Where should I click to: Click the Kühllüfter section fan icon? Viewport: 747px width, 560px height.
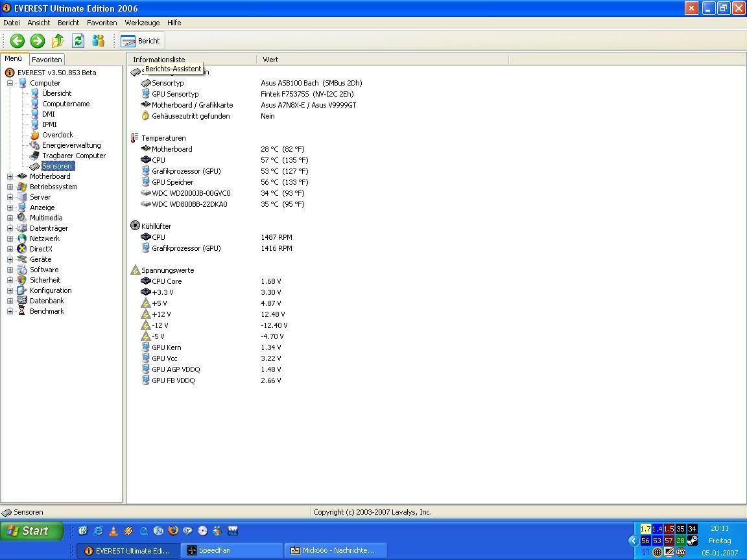point(136,226)
